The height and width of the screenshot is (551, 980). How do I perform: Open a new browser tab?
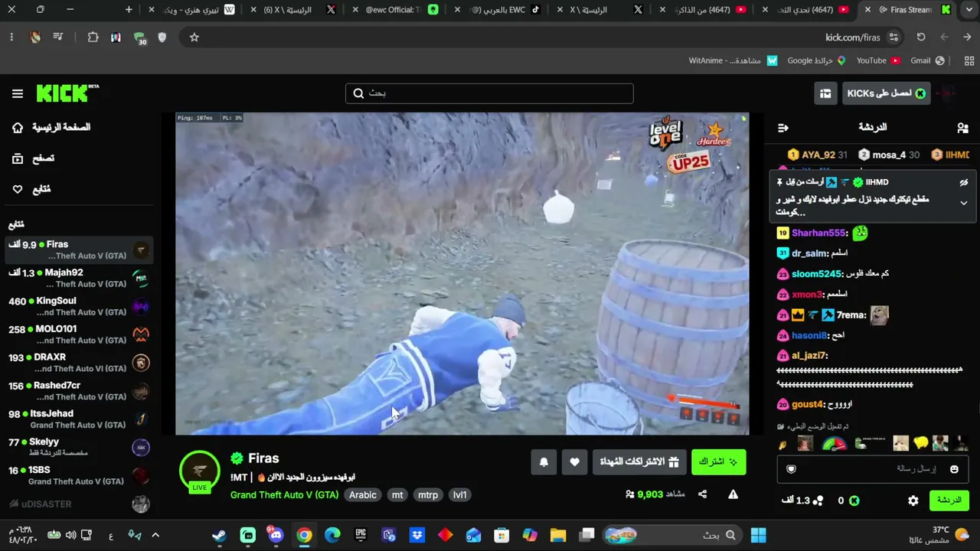[x=129, y=10]
